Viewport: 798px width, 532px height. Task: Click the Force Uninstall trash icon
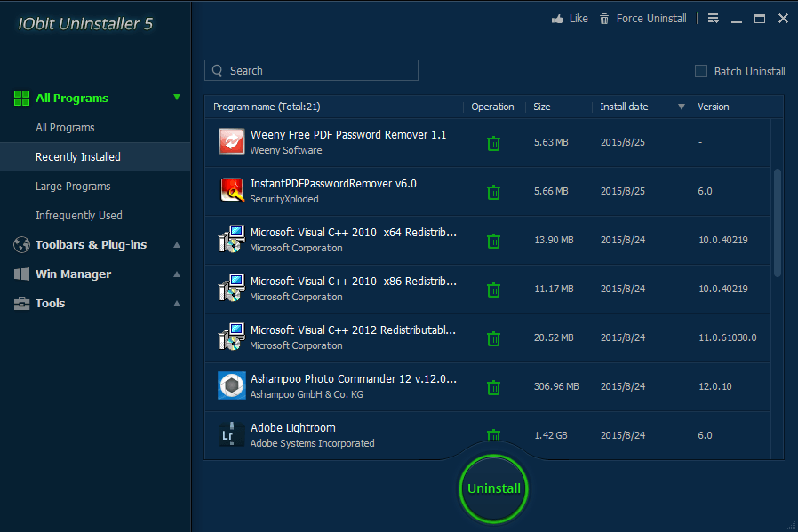tap(604, 19)
